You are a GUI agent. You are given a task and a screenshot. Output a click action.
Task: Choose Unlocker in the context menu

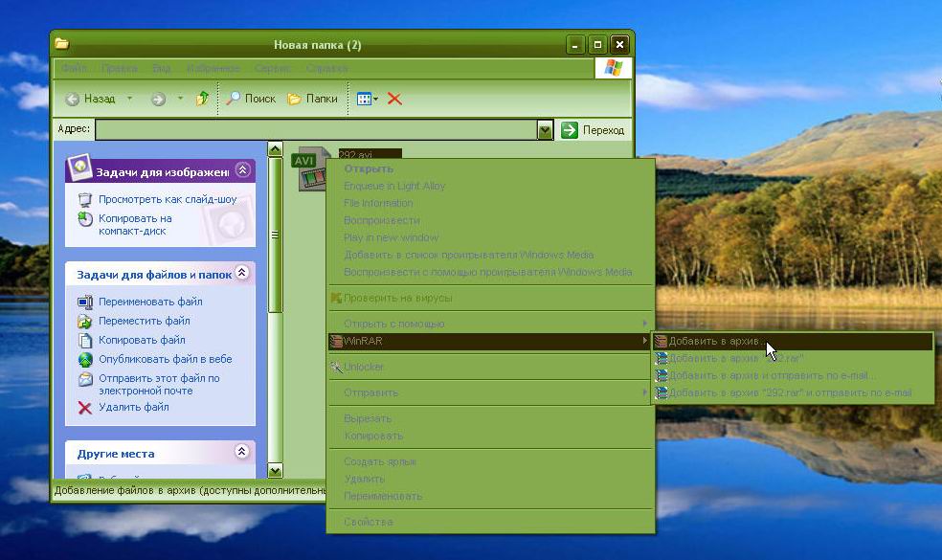490,368
